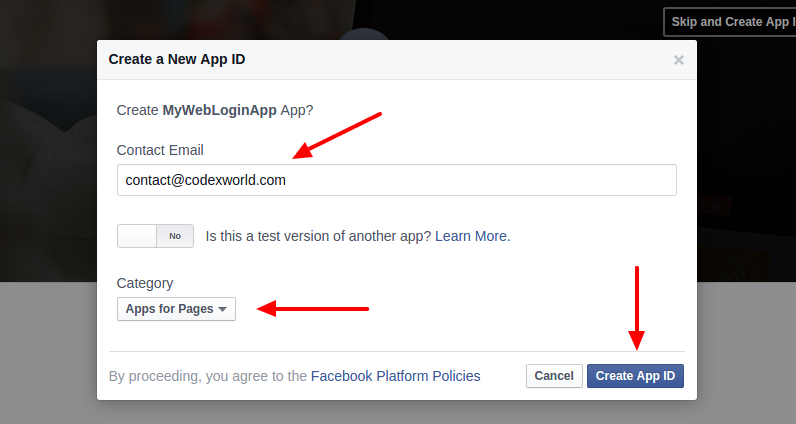796x424 pixels.
Task: Open the Learn More link
Action: click(x=473, y=236)
